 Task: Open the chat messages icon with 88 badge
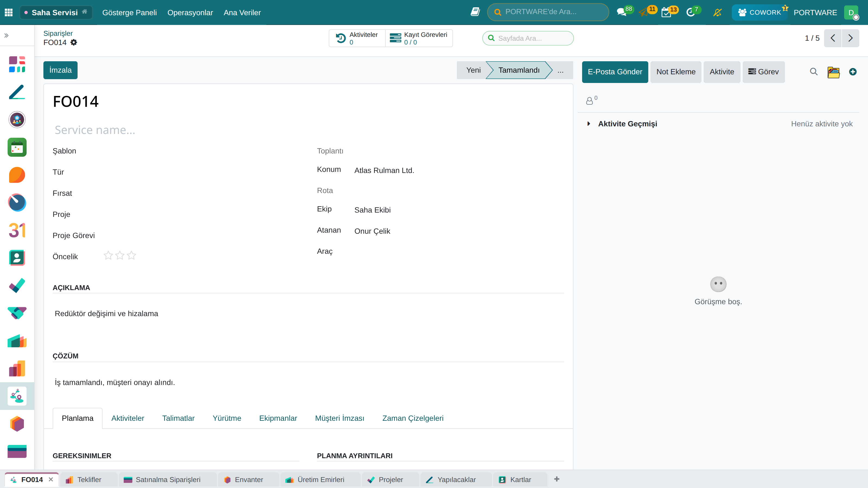point(621,12)
